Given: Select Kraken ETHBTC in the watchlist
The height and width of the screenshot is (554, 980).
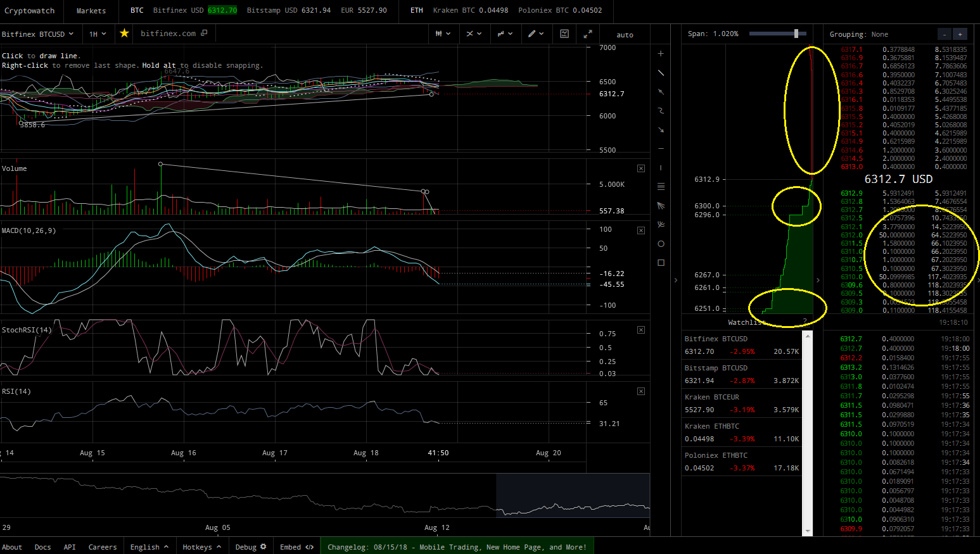Looking at the screenshot, I should (x=742, y=432).
